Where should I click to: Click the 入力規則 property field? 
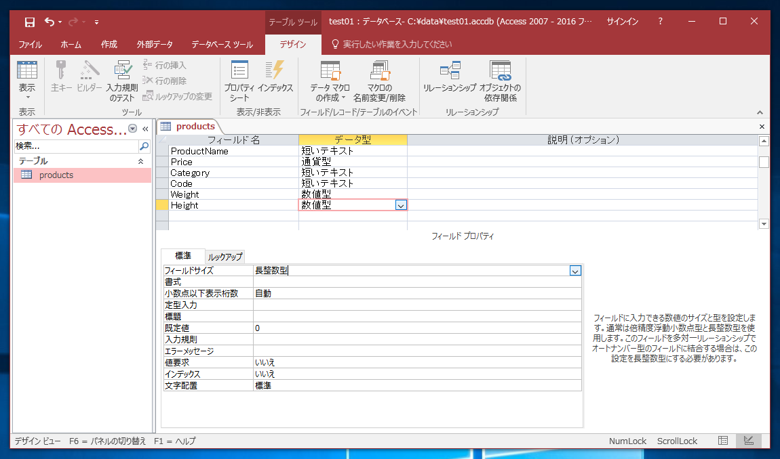[417, 340]
